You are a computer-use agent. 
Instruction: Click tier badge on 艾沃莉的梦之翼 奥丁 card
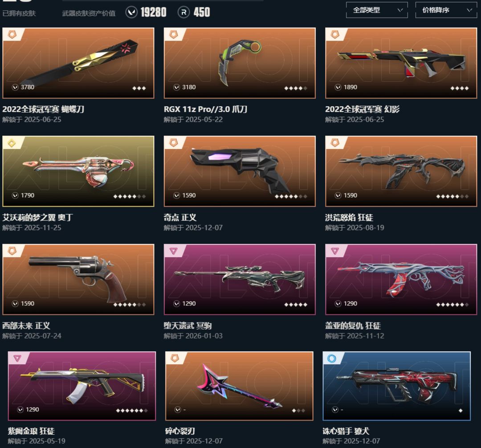(12, 143)
